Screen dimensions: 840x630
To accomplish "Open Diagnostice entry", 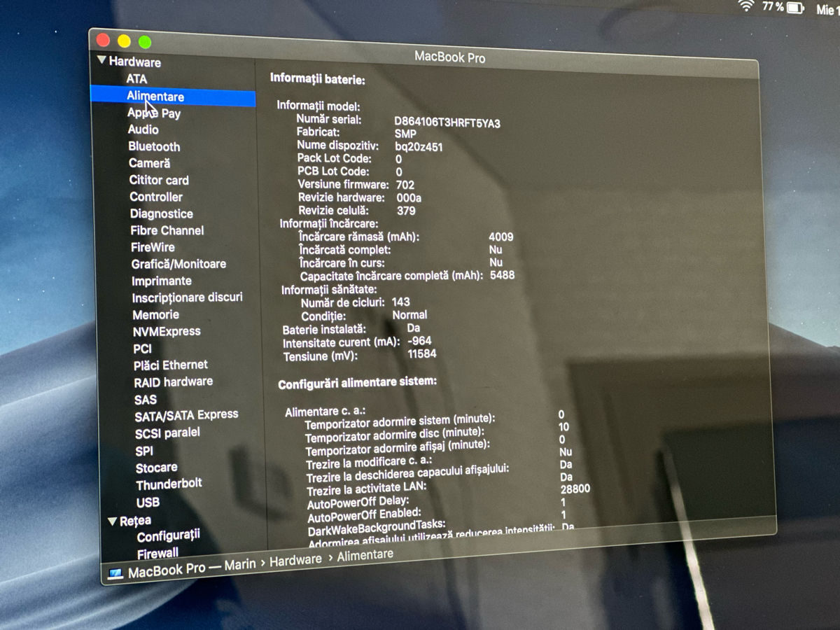I will click(x=161, y=213).
